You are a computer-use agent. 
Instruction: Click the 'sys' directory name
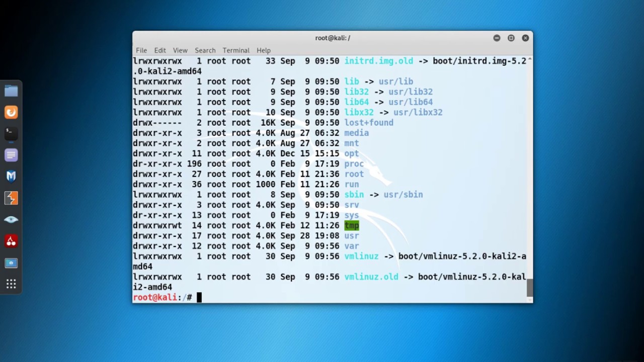pos(352,215)
